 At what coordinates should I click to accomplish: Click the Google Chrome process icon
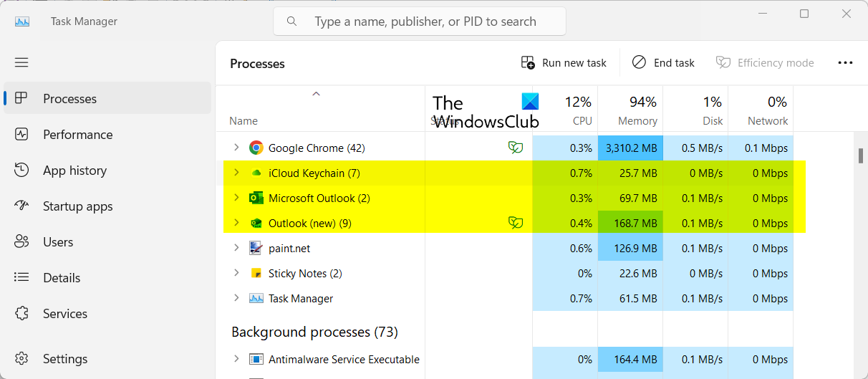(x=256, y=148)
